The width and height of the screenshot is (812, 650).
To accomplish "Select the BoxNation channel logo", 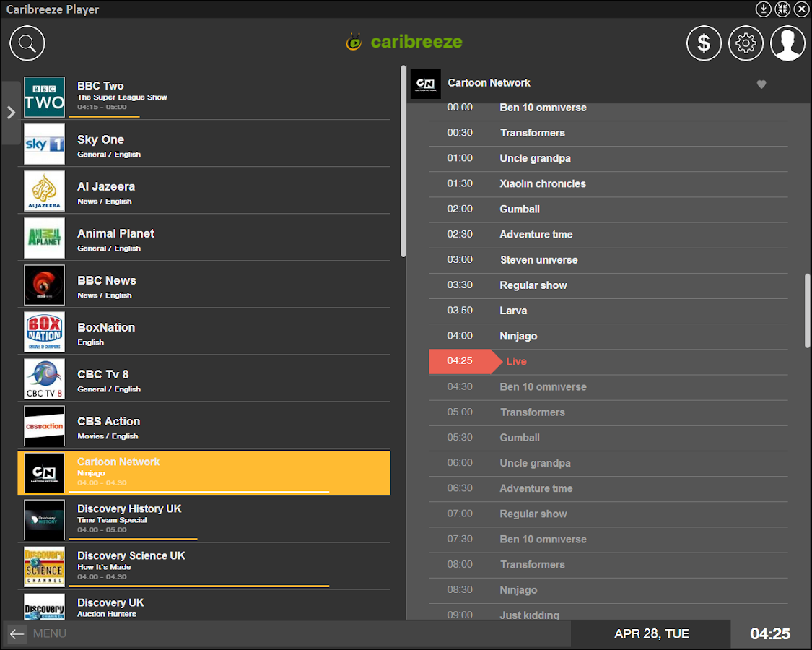I will click(x=45, y=331).
